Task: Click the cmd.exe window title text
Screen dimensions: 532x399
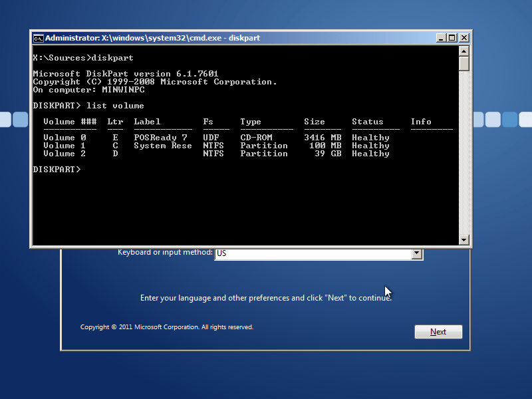Action: (x=153, y=38)
